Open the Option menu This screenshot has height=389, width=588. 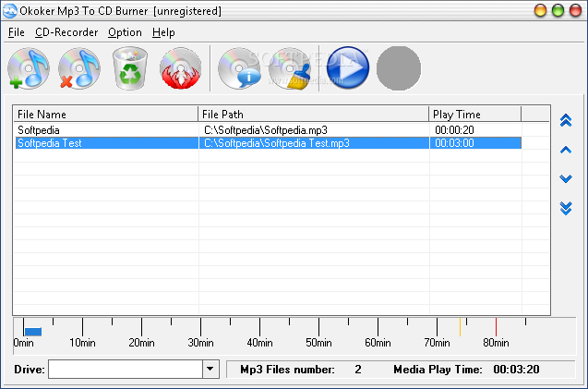[125, 32]
